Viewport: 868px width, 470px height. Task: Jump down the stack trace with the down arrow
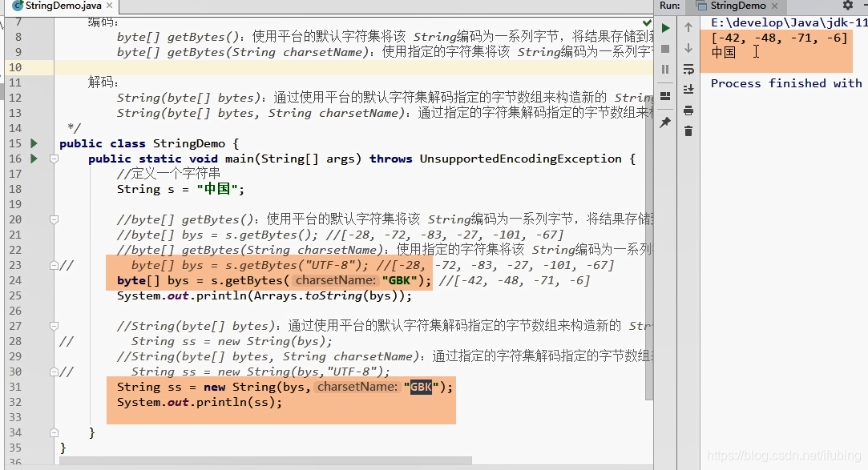(x=688, y=48)
